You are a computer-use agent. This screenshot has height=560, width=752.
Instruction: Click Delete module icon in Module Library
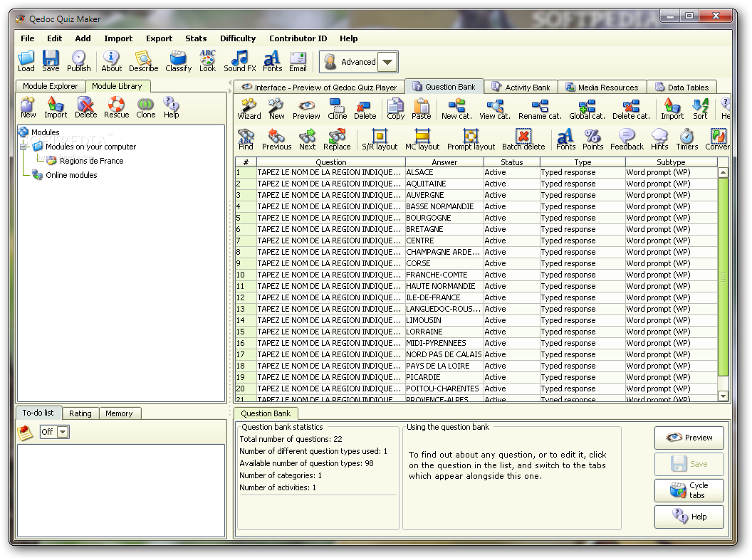click(86, 107)
